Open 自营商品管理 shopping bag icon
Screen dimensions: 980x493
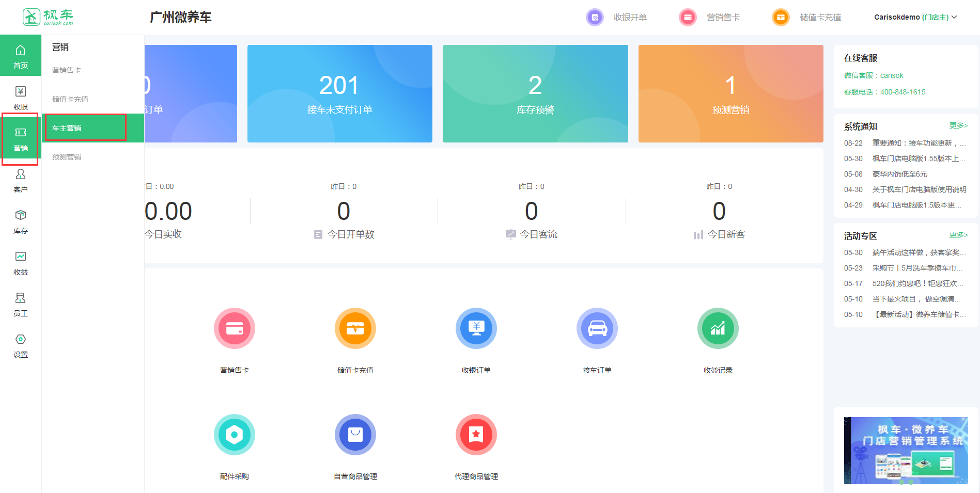click(355, 435)
